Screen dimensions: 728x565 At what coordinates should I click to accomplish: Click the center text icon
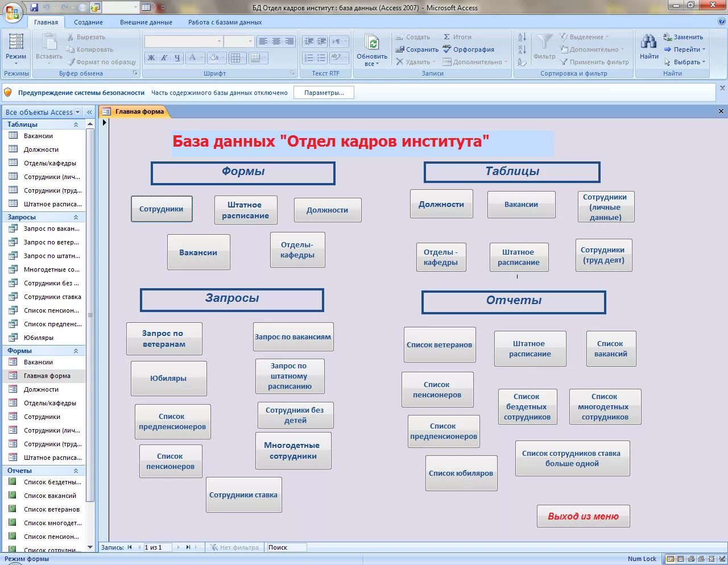click(x=276, y=41)
